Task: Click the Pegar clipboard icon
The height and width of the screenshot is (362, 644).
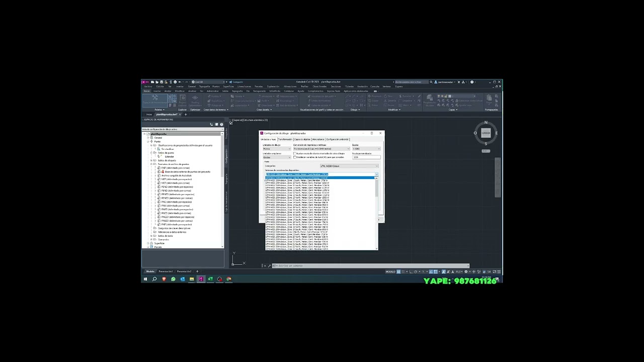Action: point(489,101)
